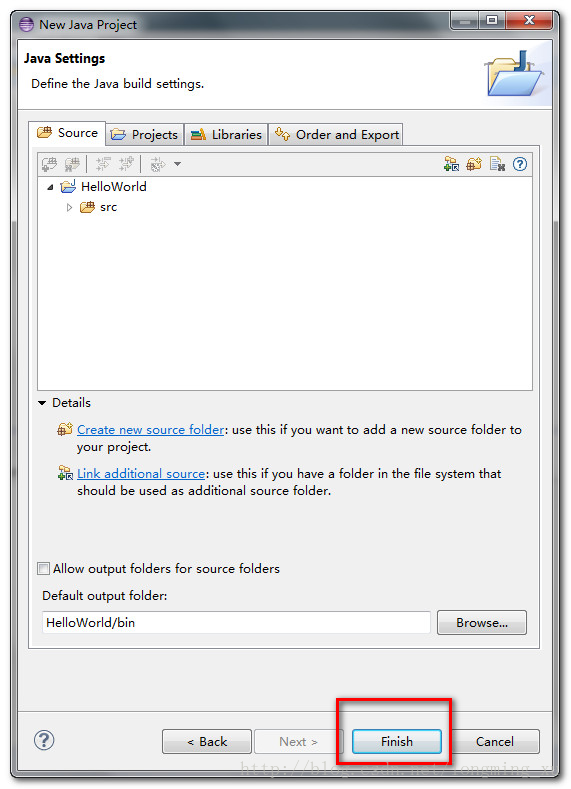Click the Eclipse icon in title bar
Viewport: 571px width, 789px height.
pyautogui.click(x=26, y=24)
